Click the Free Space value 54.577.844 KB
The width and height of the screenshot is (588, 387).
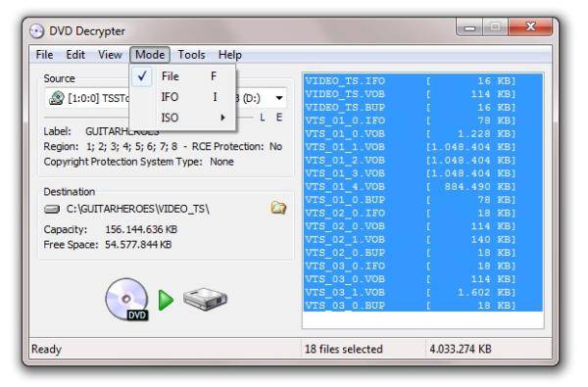click(x=138, y=245)
